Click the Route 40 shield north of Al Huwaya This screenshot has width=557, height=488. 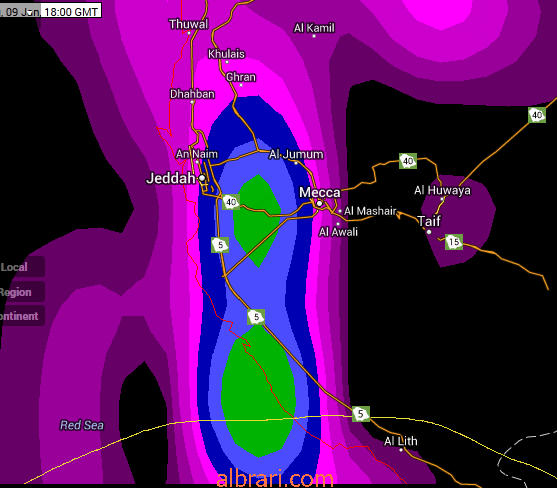[408, 161]
